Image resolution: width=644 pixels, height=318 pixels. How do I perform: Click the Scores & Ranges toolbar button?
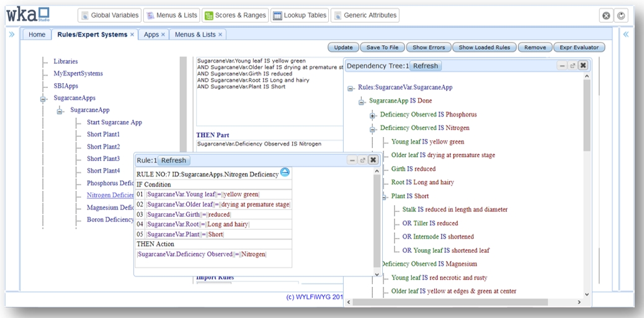235,15
